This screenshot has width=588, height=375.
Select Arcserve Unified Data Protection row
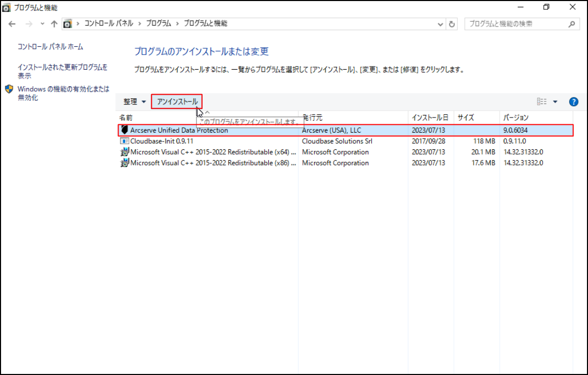tap(345, 131)
